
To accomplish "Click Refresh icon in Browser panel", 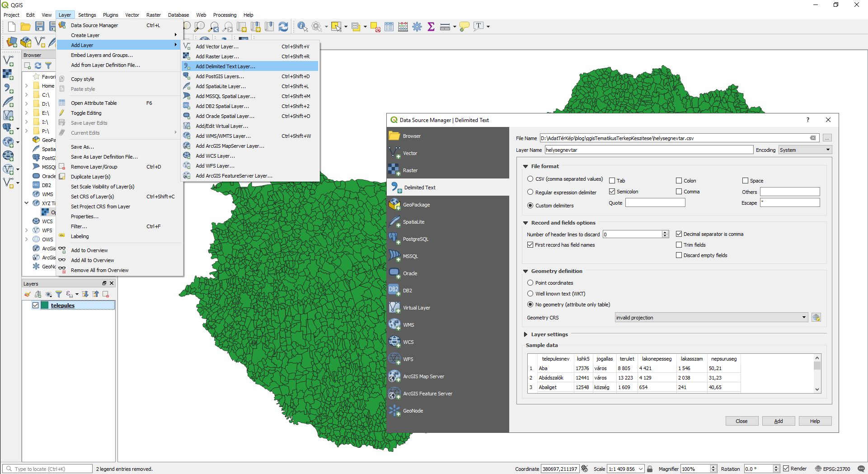I will coord(38,66).
